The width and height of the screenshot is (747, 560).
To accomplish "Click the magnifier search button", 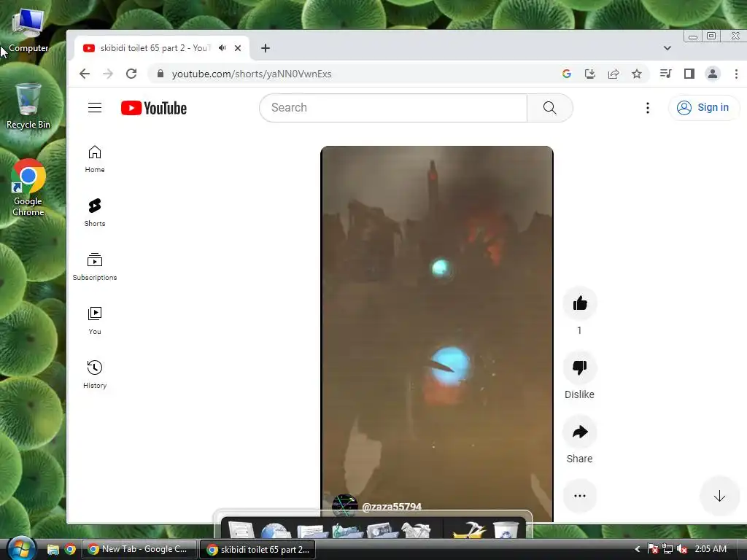I will 550,108.
